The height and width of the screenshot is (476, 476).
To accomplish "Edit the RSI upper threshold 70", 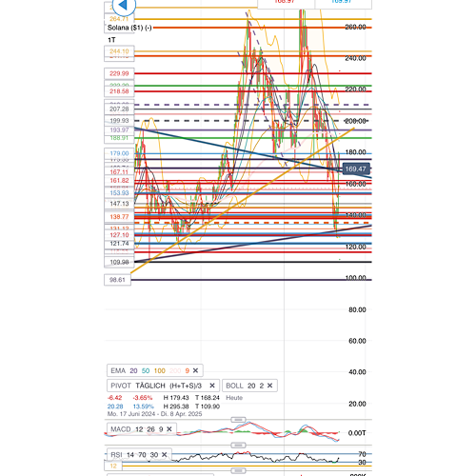I will tap(142, 455).
